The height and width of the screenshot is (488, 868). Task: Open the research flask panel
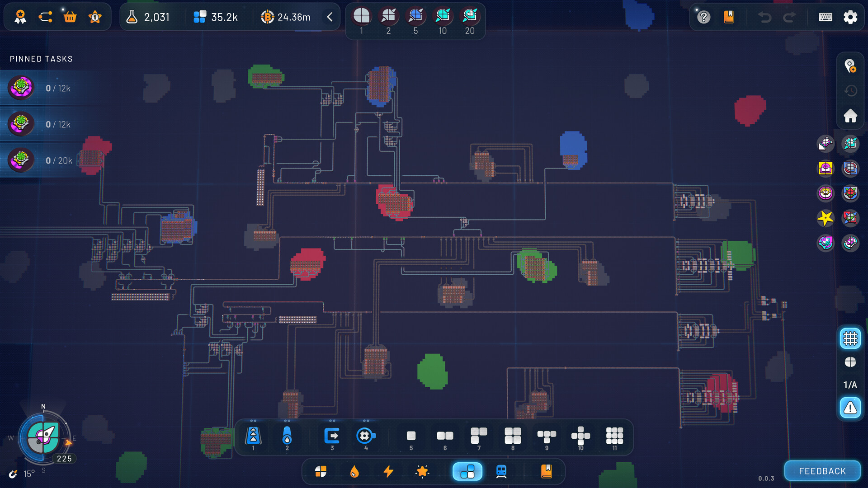click(132, 17)
